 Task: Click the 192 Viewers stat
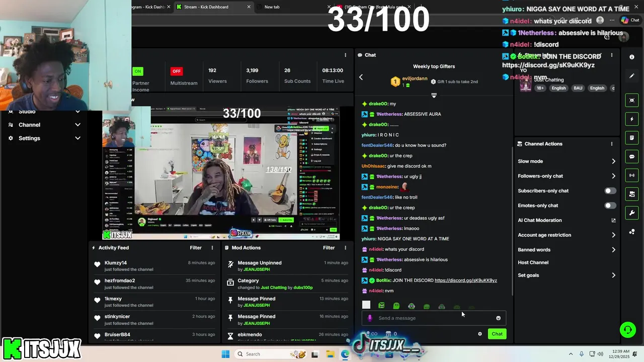(217, 75)
